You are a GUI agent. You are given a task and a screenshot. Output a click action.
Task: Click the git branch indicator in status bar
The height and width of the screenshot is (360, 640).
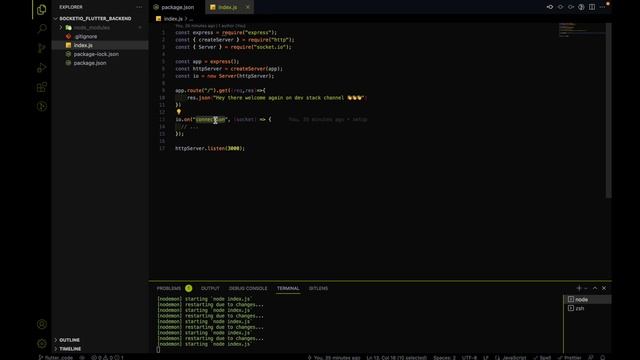tap(56, 357)
